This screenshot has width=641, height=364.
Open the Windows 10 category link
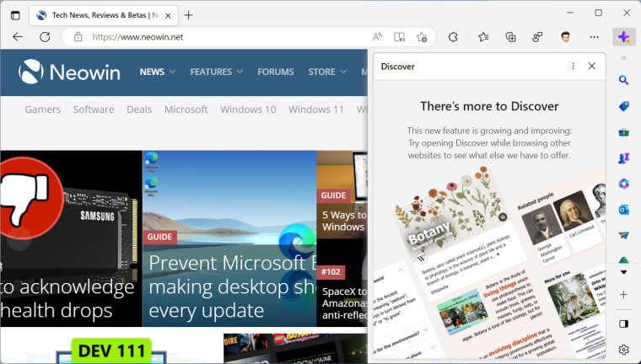pos(248,110)
